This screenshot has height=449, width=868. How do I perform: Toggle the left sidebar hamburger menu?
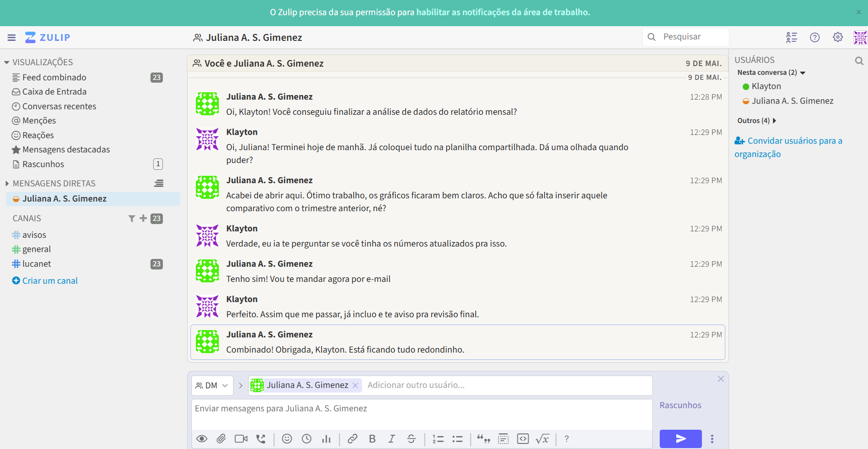pyautogui.click(x=11, y=38)
